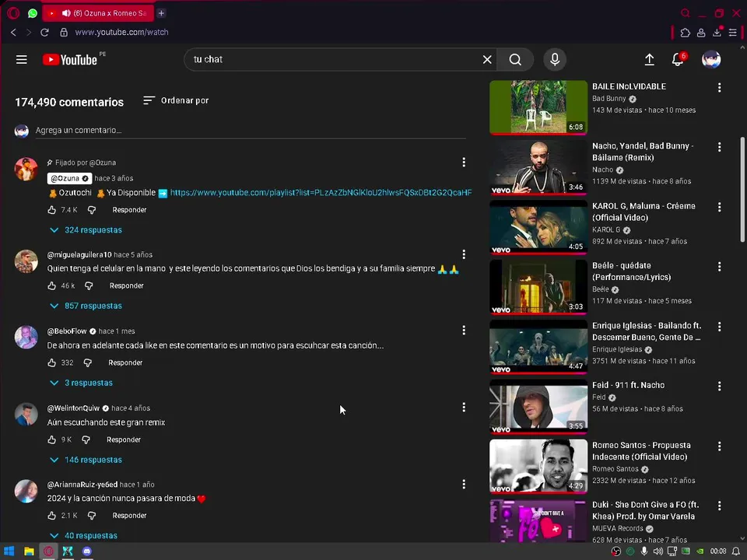Click Responder on @BeboFlow comment

[x=125, y=362]
